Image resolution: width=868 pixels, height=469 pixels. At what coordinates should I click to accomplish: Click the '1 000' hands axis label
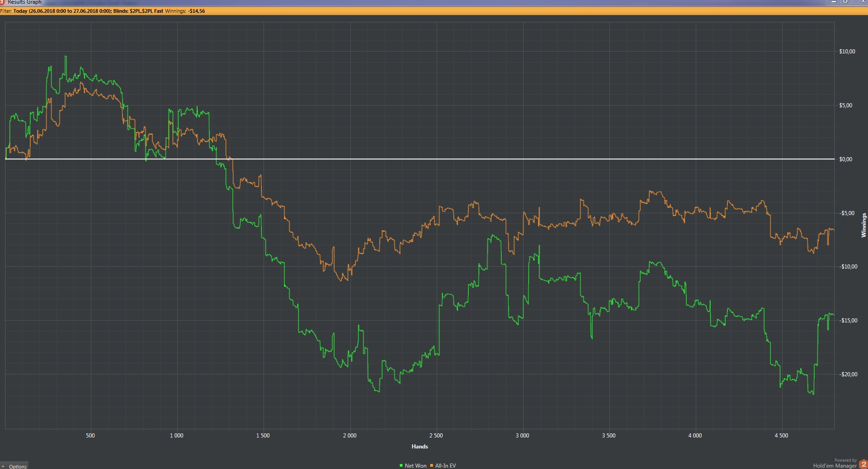point(177,436)
